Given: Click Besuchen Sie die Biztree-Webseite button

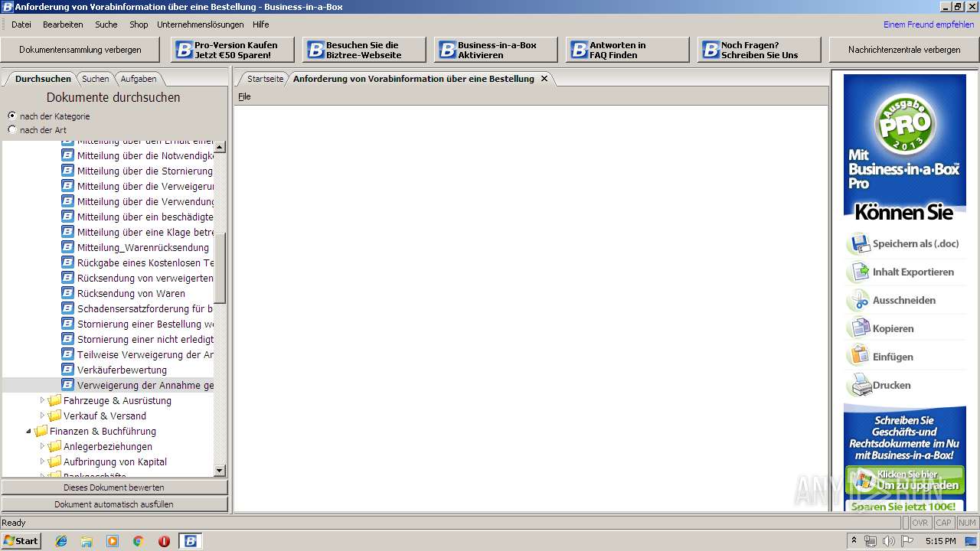Looking at the screenshot, I should (364, 50).
